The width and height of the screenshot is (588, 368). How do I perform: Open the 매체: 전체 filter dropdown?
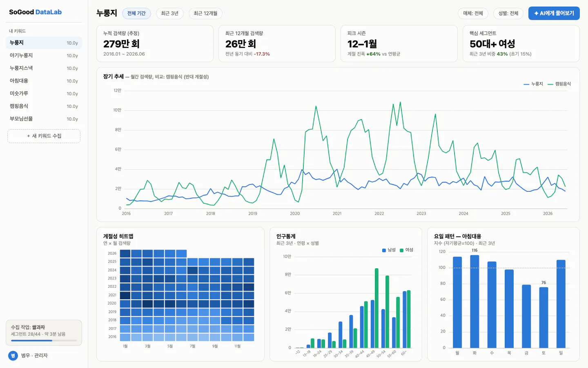(473, 13)
